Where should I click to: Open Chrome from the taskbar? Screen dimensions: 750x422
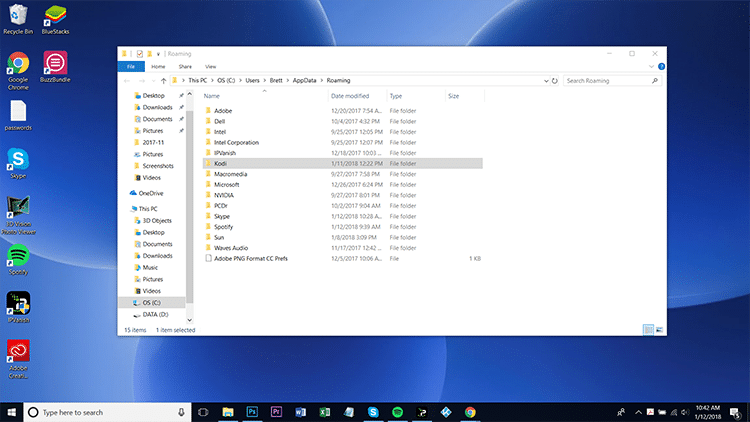point(470,412)
